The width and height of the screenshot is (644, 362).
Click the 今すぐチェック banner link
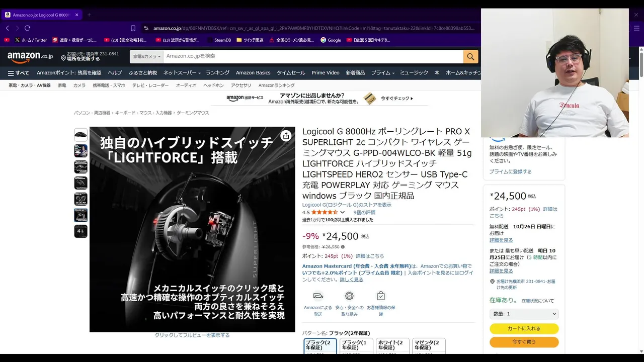click(x=397, y=99)
